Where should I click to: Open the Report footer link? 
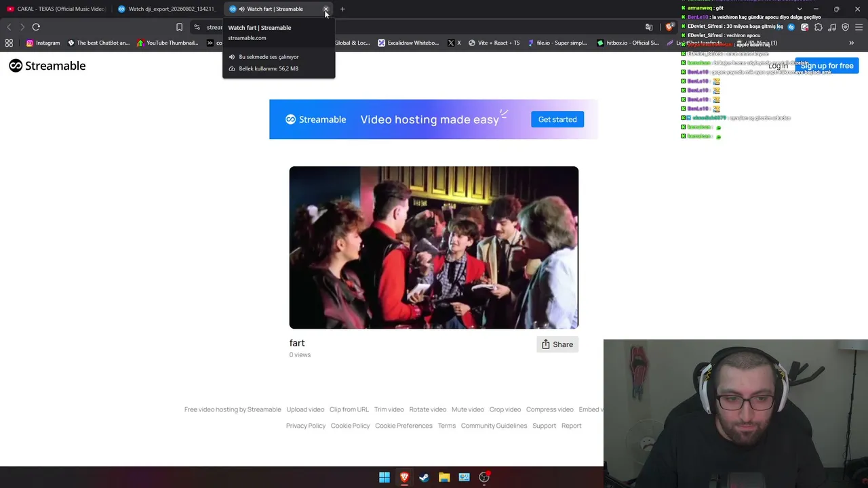coord(572,426)
